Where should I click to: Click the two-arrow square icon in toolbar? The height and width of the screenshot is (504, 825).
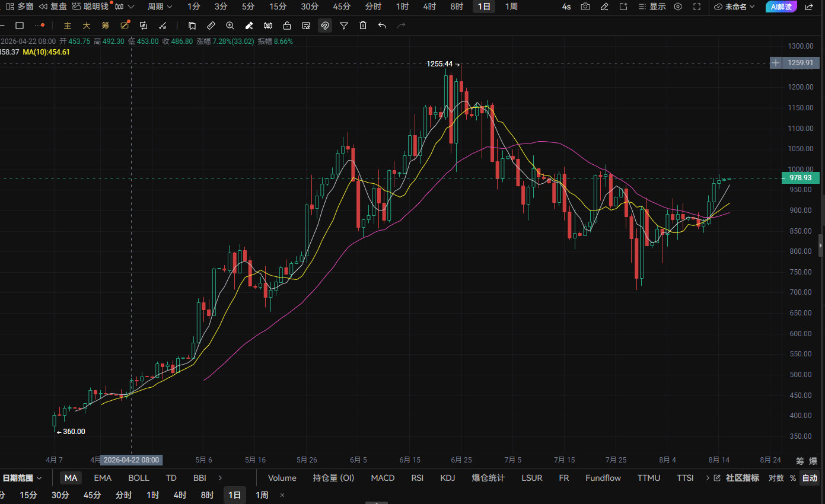coord(144,25)
